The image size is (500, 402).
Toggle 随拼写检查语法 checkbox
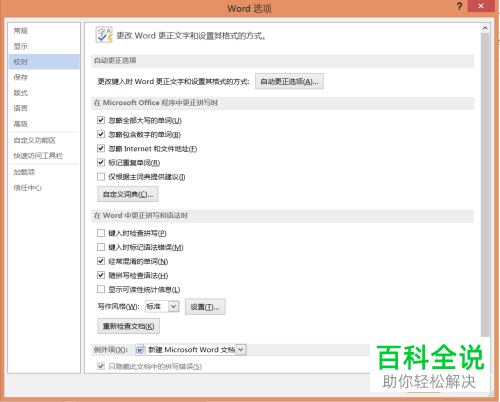[x=101, y=275]
